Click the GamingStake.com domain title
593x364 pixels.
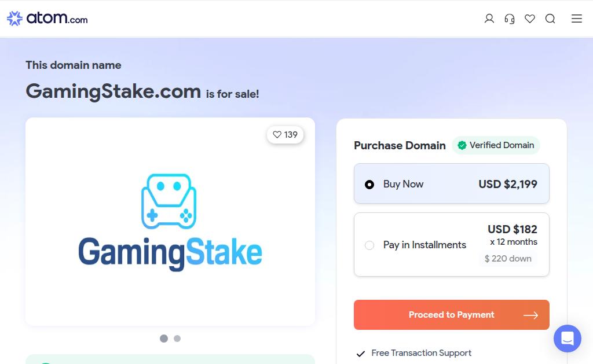(x=114, y=91)
